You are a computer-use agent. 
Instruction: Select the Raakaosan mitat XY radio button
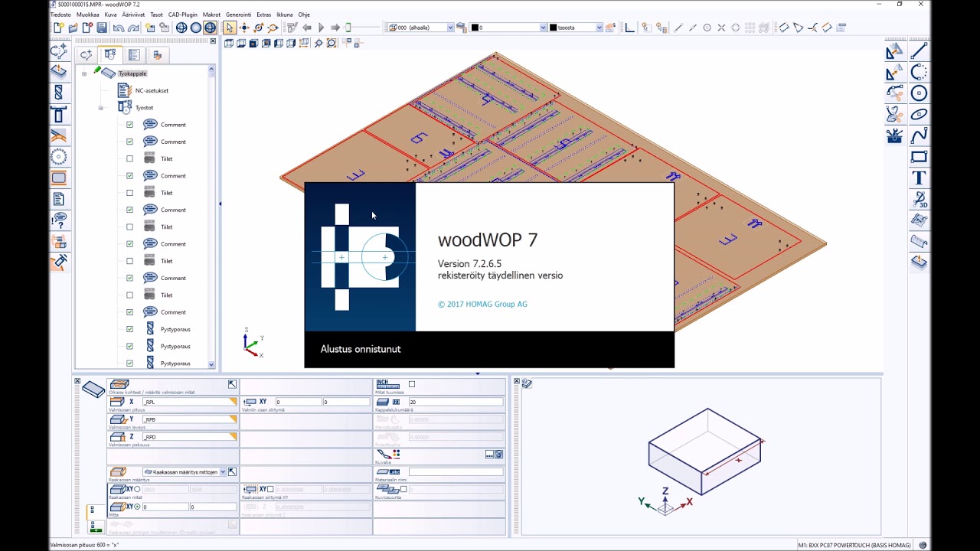pyautogui.click(x=137, y=489)
